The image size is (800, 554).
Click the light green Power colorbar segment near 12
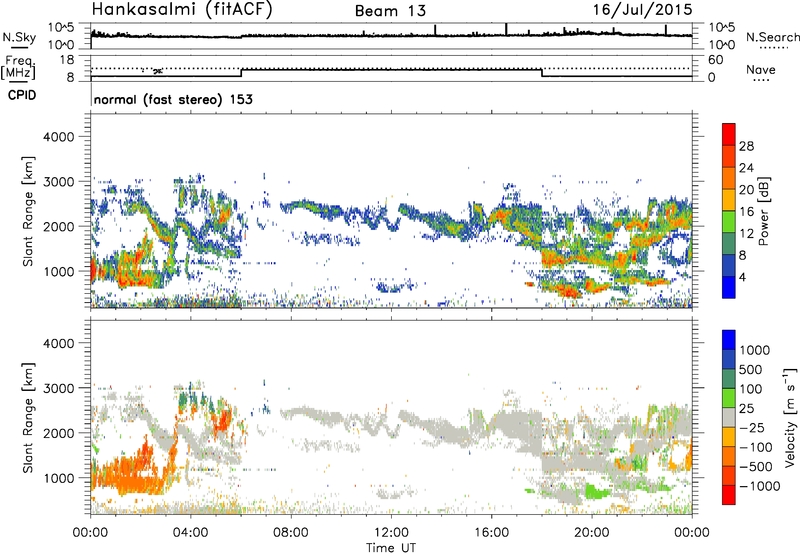729,221
